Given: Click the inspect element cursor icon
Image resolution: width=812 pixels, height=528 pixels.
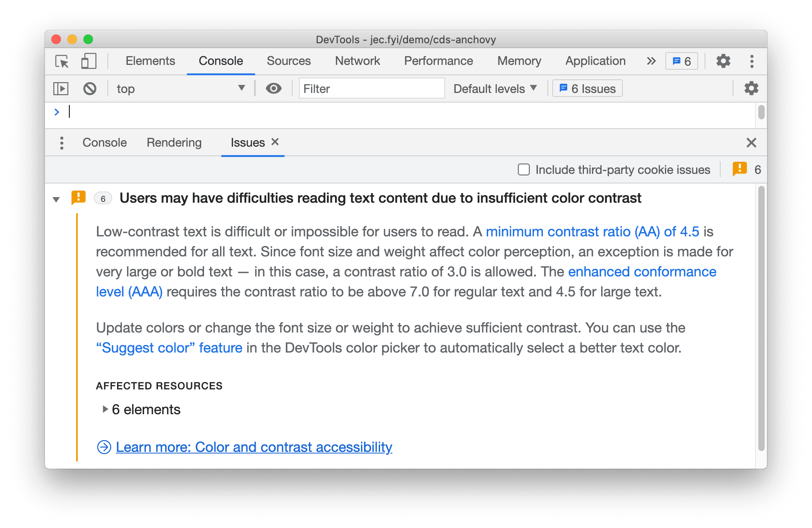Looking at the screenshot, I should coord(62,61).
